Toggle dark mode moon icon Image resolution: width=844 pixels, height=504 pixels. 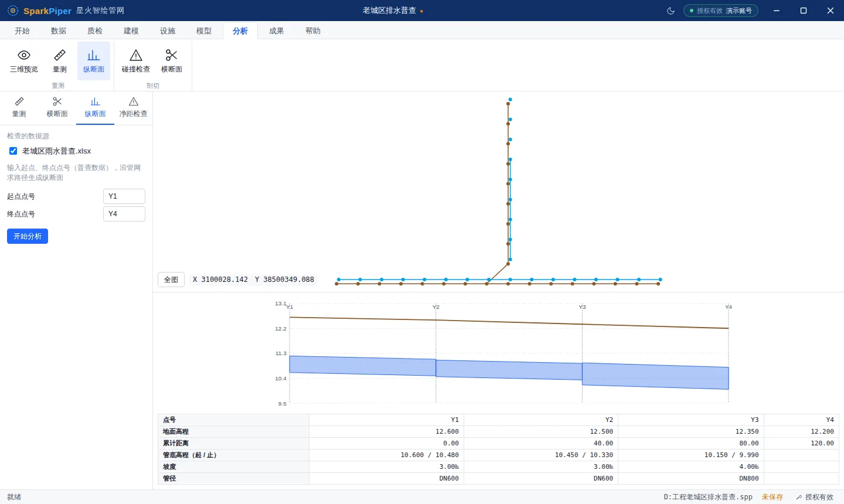671,11
